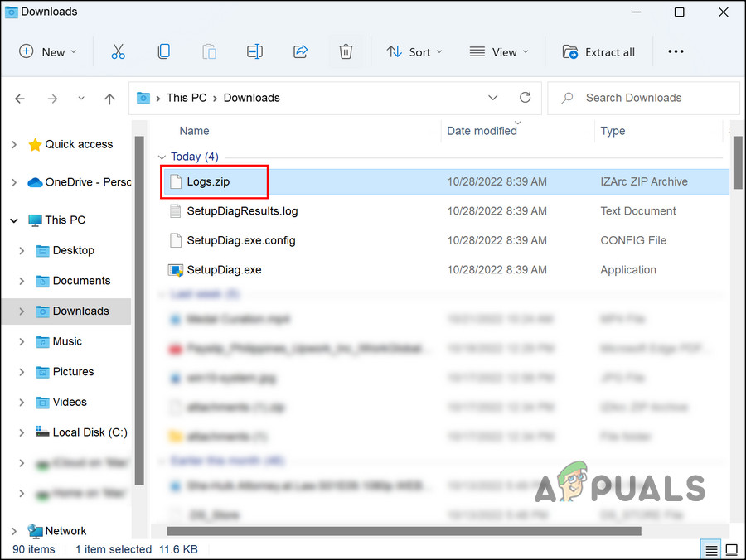
Task: Switch to large thumbnails view icon
Action: pos(731,550)
